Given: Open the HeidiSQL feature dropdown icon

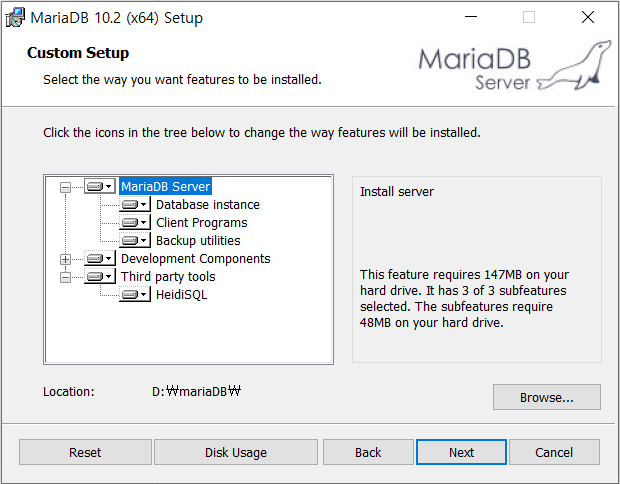Looking at the screenshot, I should click(135, 295).
